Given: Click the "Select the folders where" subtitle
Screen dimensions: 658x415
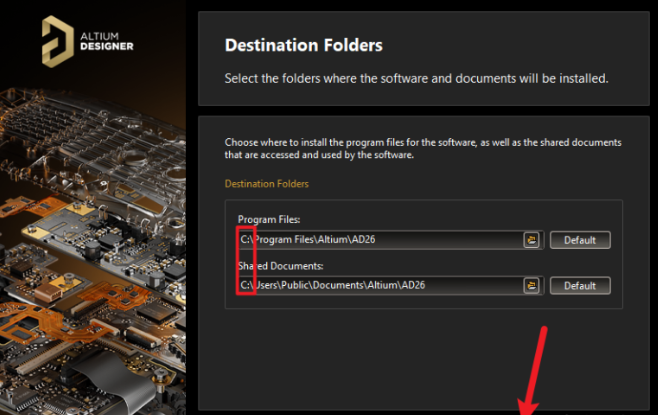Looking at the screenshot, I should coord(416,78).
